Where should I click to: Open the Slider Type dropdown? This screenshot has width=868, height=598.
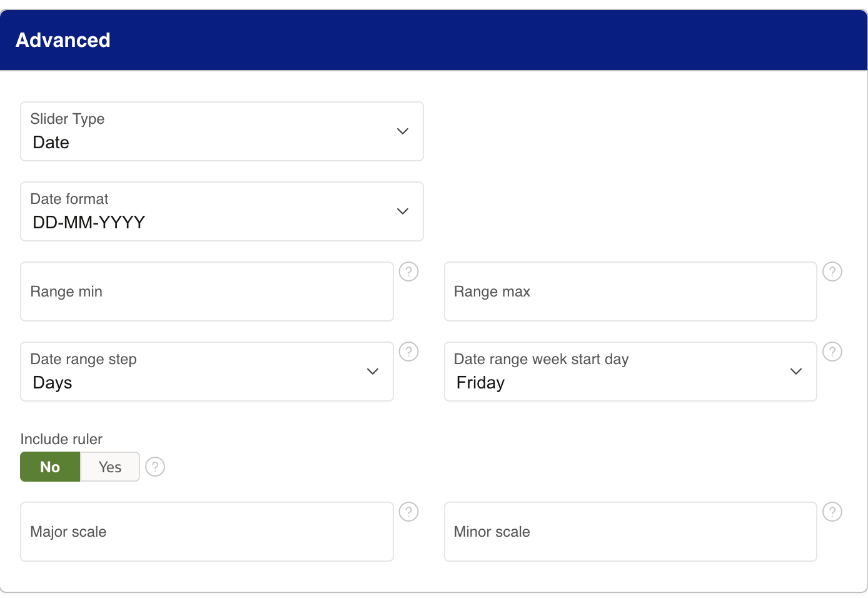pos(222,131)
